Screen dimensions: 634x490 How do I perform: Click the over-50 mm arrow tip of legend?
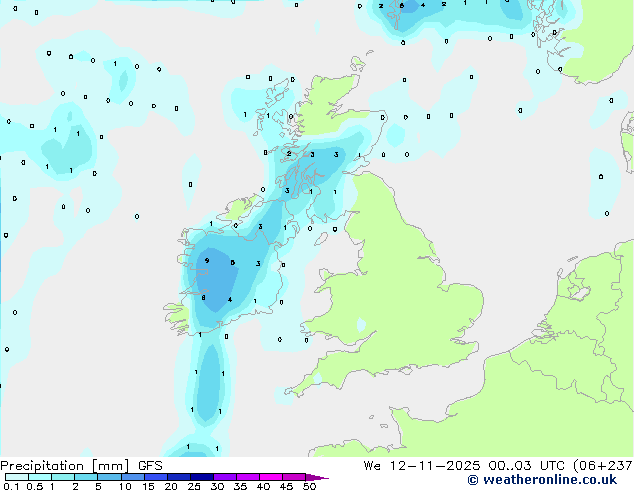coord(317,477)
